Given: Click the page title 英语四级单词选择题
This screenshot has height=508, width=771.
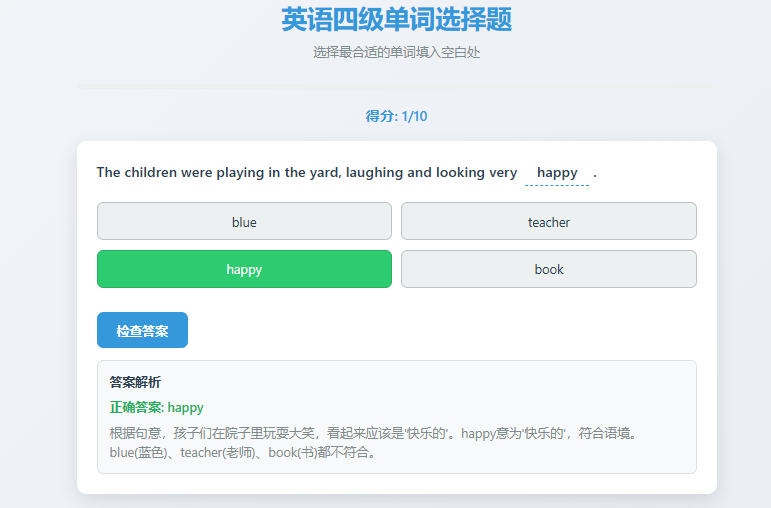Looking at the screenshot, I should [x=396, y=20].
